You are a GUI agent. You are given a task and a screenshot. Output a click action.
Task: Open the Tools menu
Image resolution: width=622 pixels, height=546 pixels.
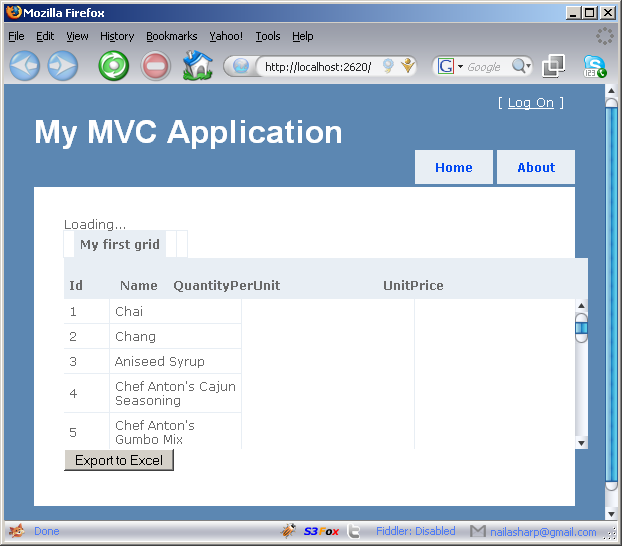[x=268, y=36]
